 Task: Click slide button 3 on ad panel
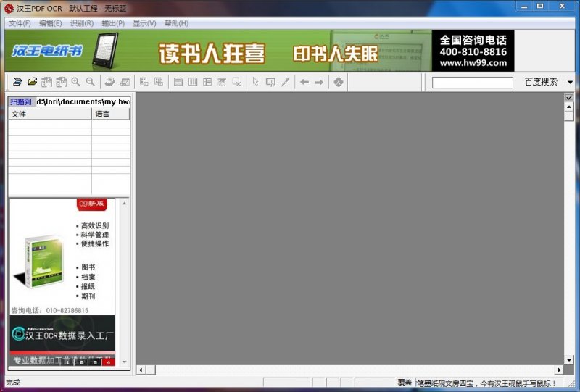pos(95,362)
